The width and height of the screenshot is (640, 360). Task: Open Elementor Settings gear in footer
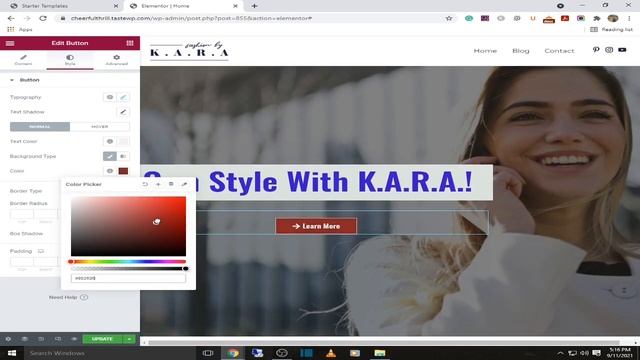tap(8, 339)
